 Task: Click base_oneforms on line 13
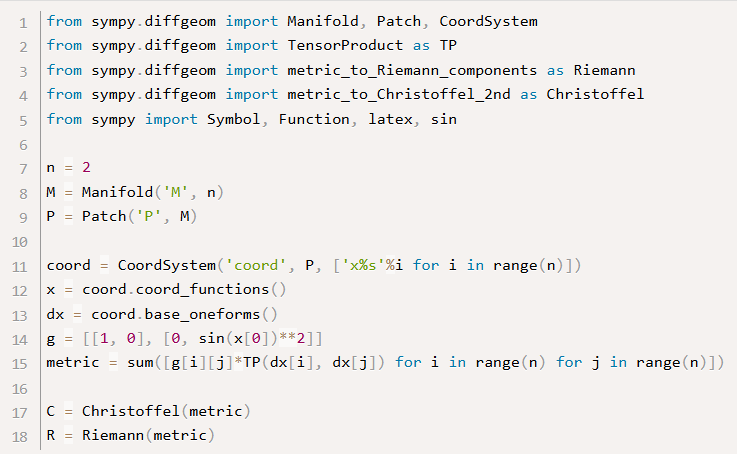pyautogui.click(x=202, y=314)
